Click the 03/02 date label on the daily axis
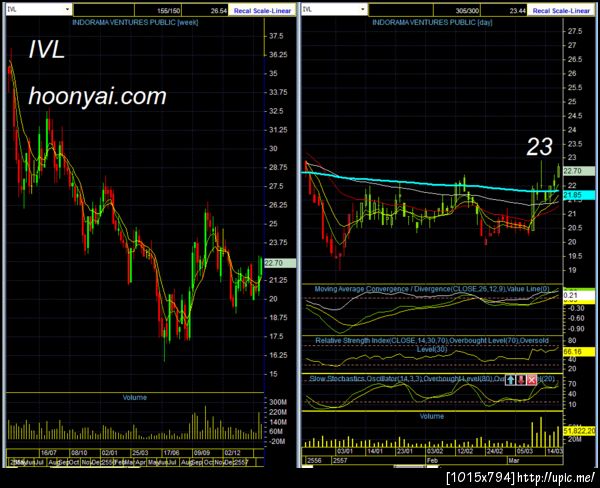Screen dimensions: 600x488 click(x=435, y=451)
